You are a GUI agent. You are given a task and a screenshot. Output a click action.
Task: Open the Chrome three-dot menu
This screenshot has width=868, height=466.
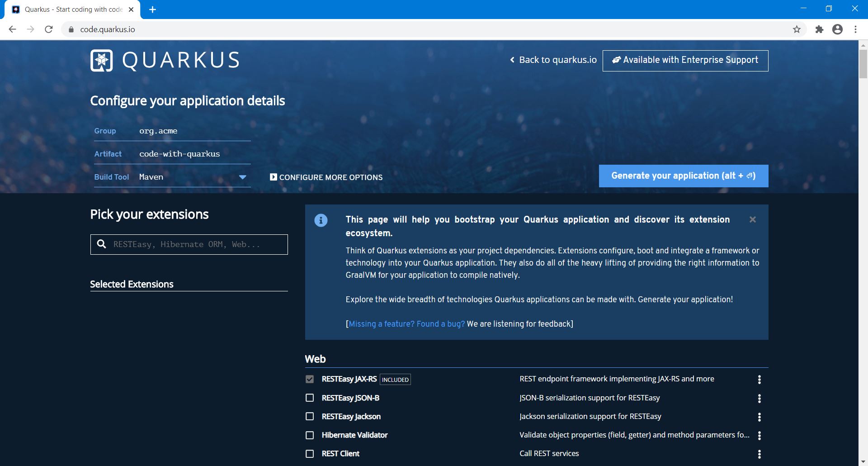point(855,29)
